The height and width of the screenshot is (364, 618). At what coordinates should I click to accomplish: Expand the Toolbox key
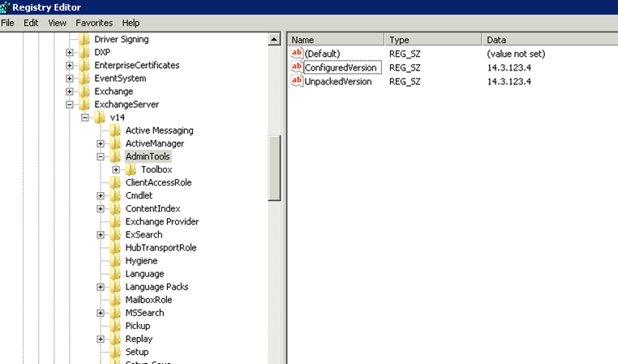(116, 169)
